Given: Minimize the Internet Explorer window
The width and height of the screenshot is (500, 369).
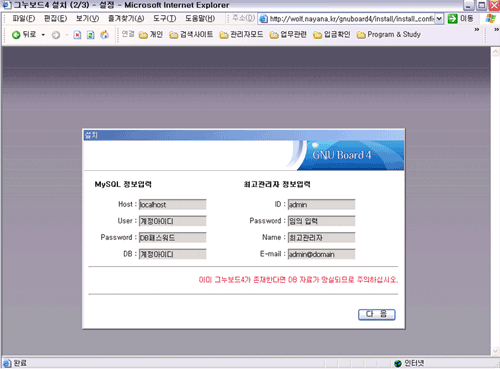Looking at the screenshot, I should 469,5.
